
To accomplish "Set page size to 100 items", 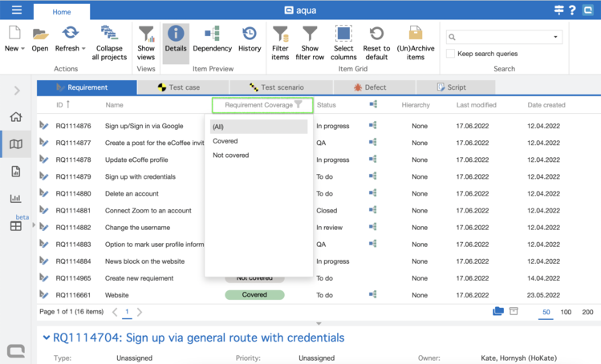I will pyautogui.click(x=566, y=312).
